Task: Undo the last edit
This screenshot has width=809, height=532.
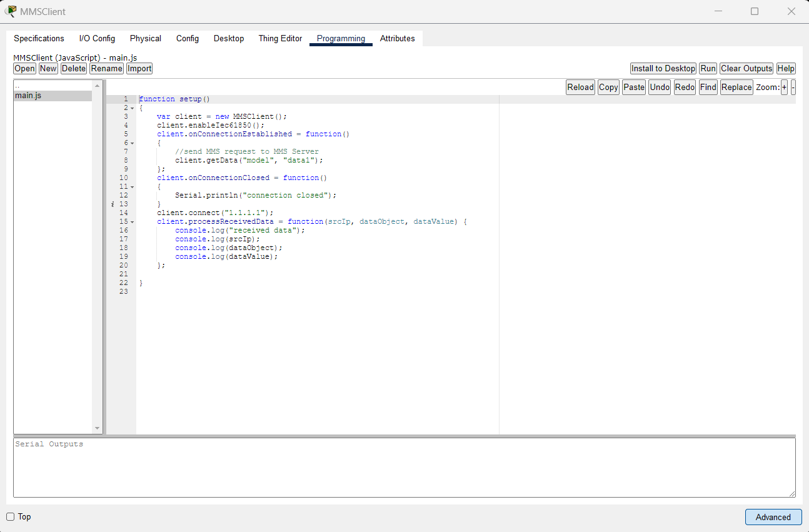Action: pyautogui.click(x=659, y=87)
